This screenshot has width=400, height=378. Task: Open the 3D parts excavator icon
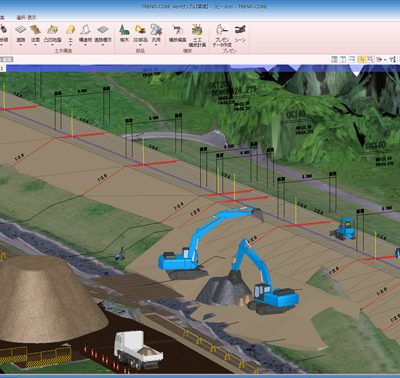click(140, 29)
